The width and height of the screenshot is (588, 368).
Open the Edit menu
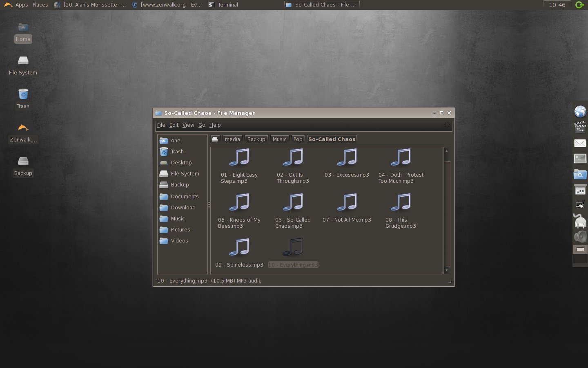tap(174, 125)
